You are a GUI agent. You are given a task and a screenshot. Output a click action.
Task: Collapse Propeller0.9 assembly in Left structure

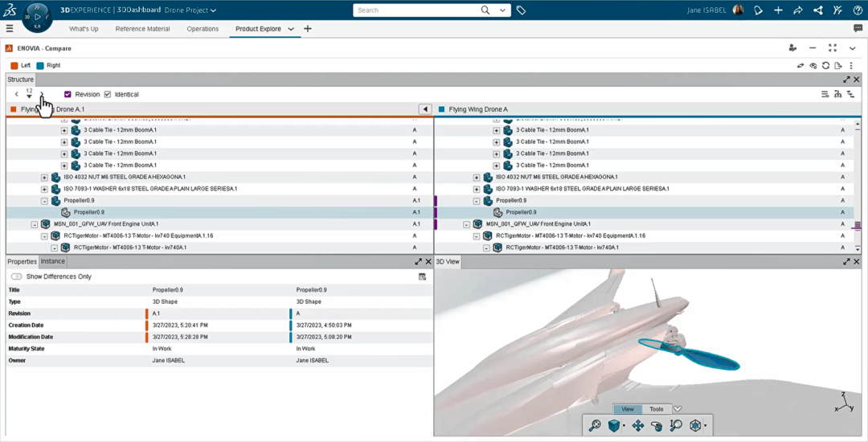pos(44,201)
